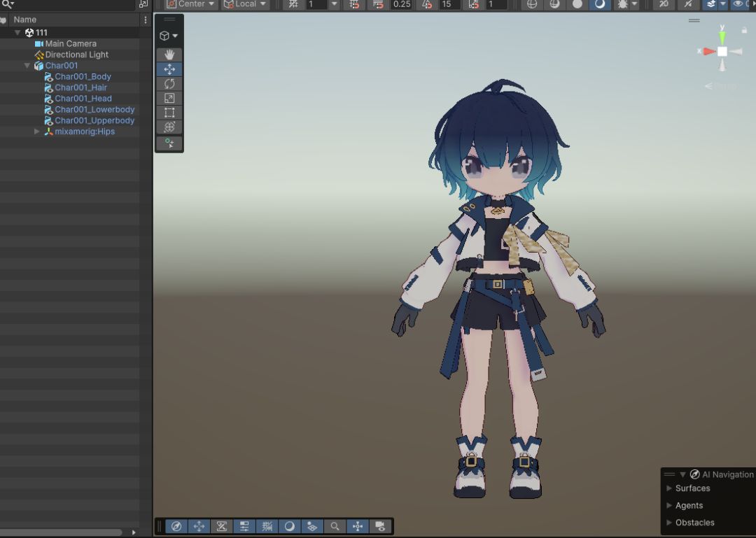Toggle solid shaded sphere draw mode button
756x538 pixels.
tap(577, 4)
